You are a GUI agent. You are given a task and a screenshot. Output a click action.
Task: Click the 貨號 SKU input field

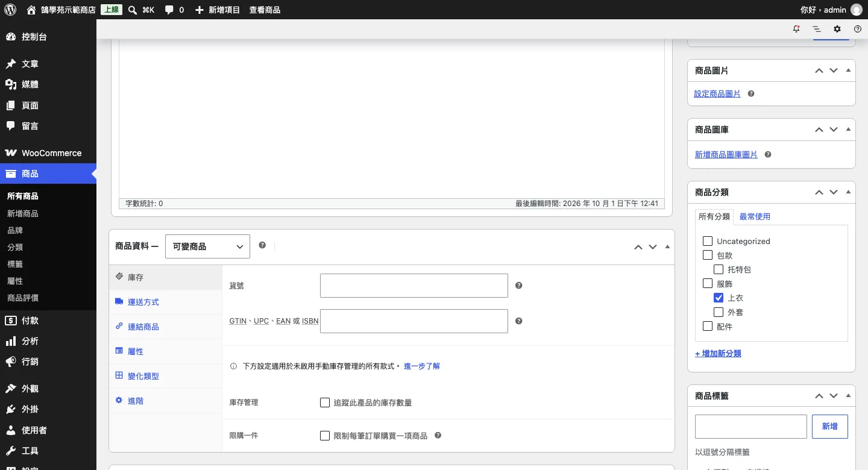coord(414,286)
